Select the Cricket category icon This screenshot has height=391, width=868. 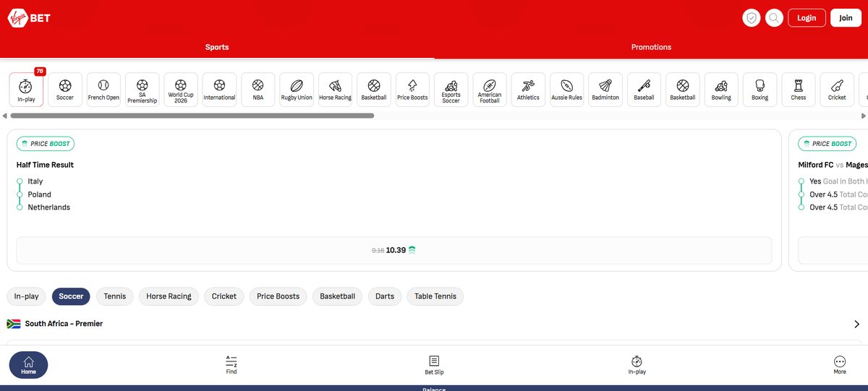pyautogui.click(x=837, y=90)
